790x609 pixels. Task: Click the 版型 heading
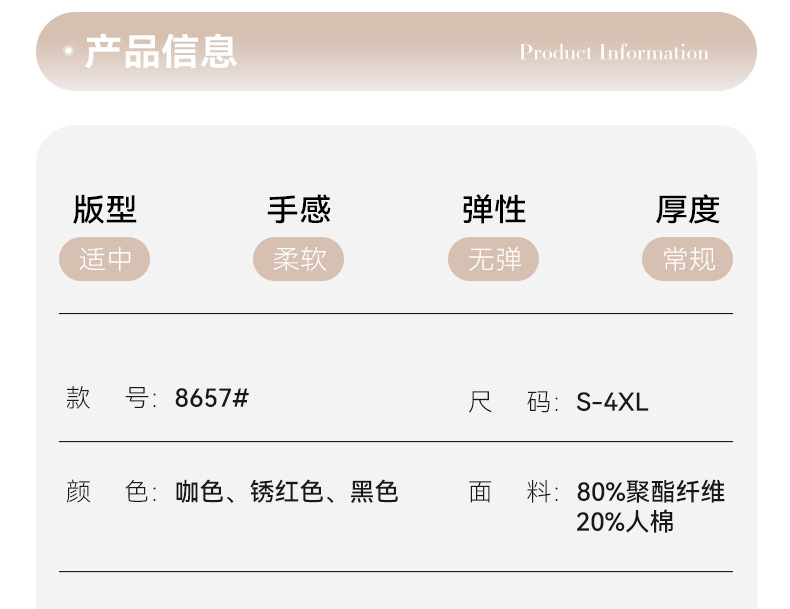coord(105,209)
